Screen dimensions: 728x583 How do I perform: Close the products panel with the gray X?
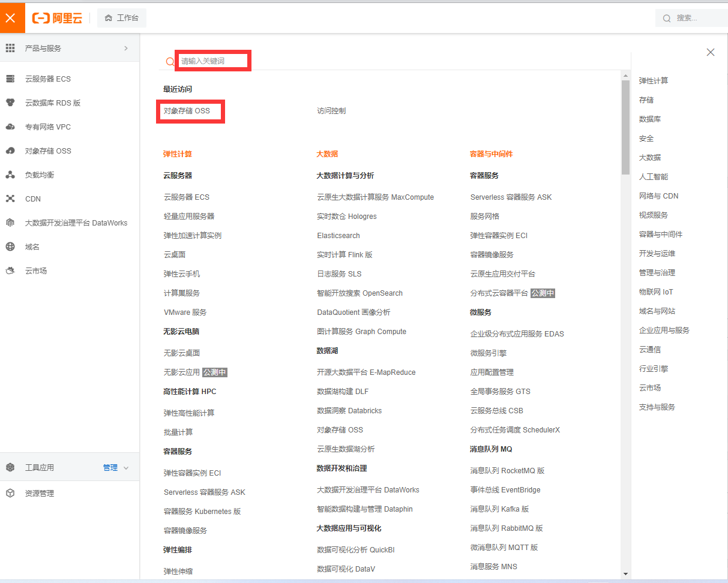(711, 52)
